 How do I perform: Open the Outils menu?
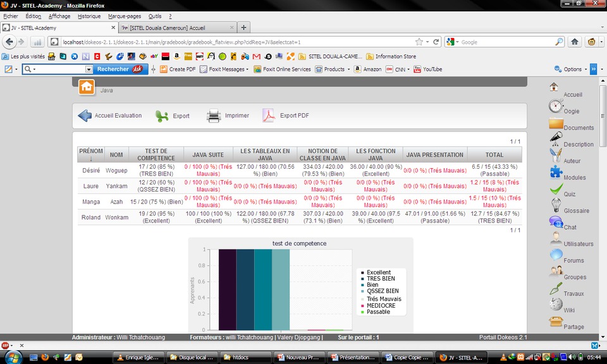[x=155, y=16]
